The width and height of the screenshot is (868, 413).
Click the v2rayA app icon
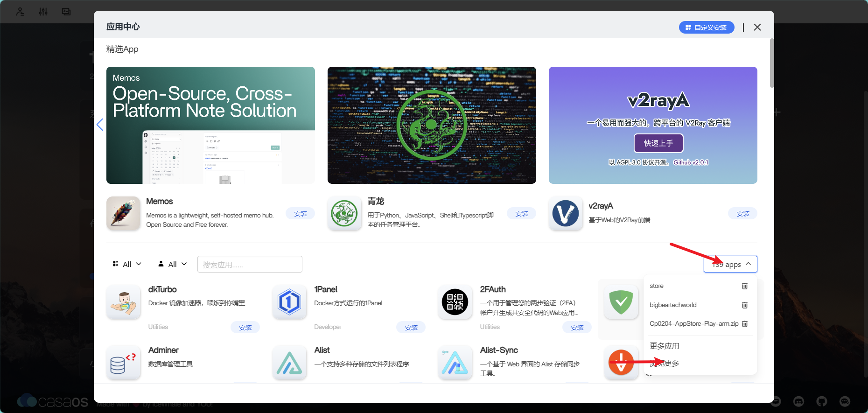(566, 213)
